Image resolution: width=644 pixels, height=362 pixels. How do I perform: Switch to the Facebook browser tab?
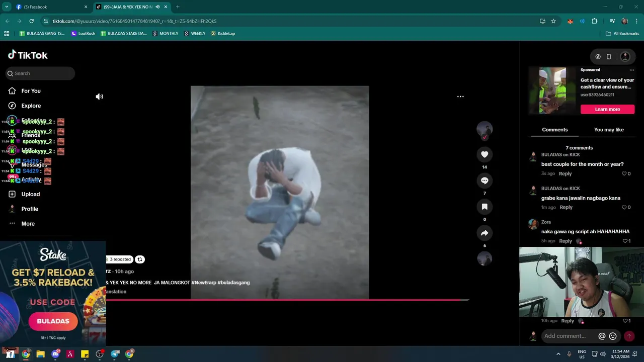coord(51,7)
